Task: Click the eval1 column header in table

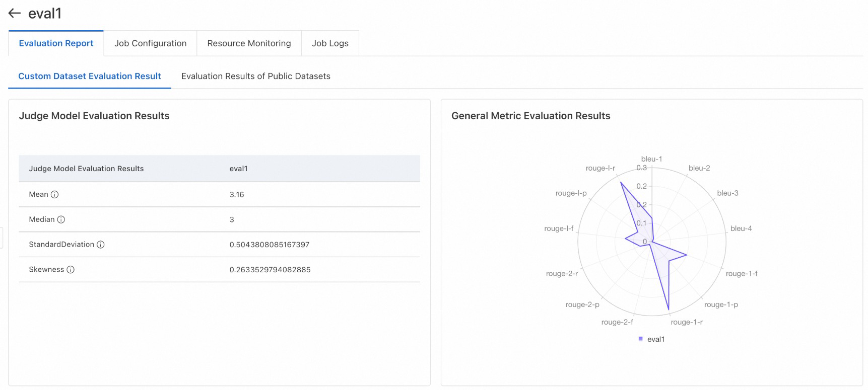Action: (x=238, y=169)
